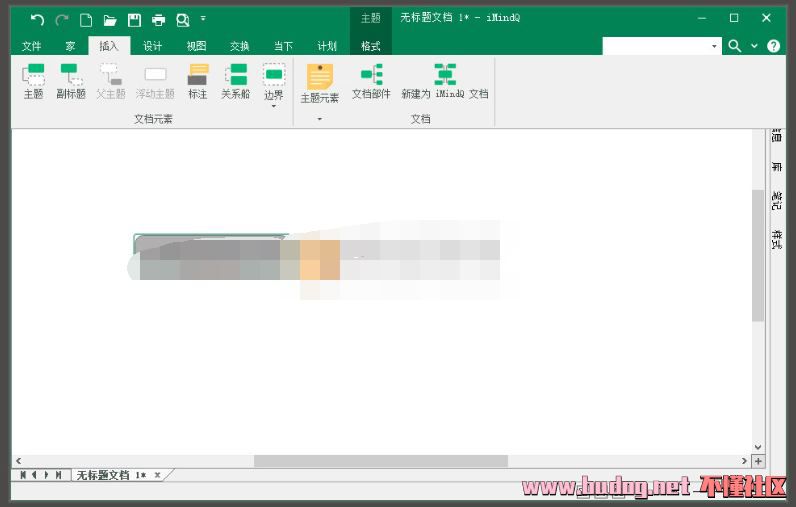Collapse the ribbon with chevron arrow
The width and height of the screenshot is (796, 507).
(754, 46)
